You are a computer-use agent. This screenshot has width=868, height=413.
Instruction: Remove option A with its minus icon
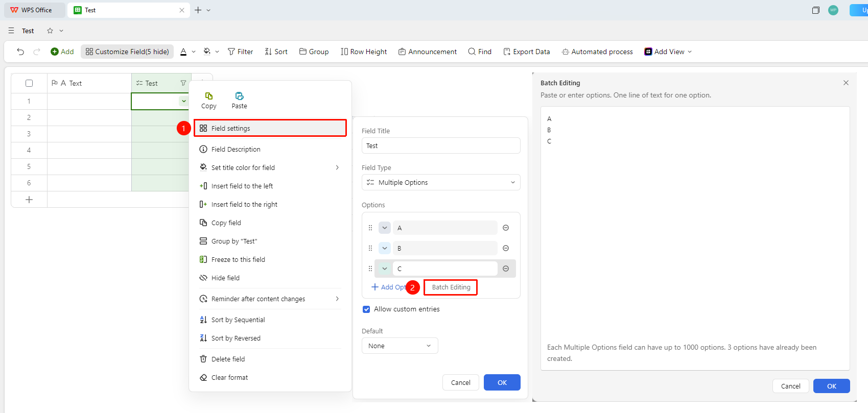(506, 228)
